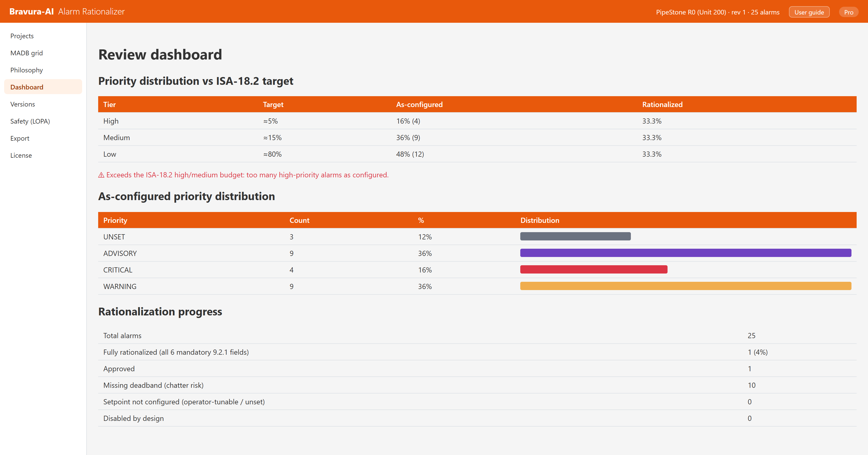The width and height of the screenshot is (868, 455).
Task: Click the gray UNSET distribution bar
Action: tap(575, 237)
